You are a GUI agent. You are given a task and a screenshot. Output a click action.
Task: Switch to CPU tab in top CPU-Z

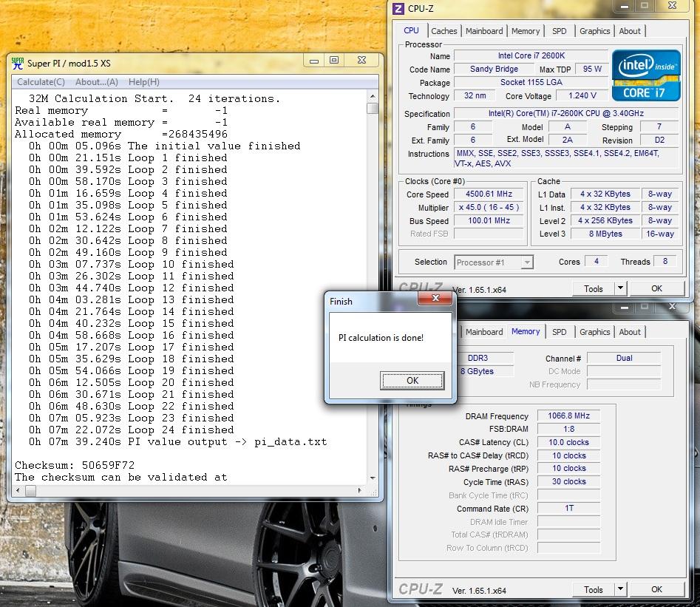click(411, 30)
